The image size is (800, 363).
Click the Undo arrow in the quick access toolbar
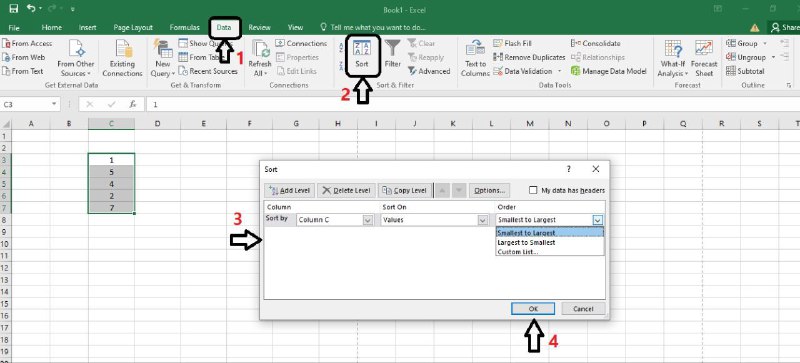point(32,9)
